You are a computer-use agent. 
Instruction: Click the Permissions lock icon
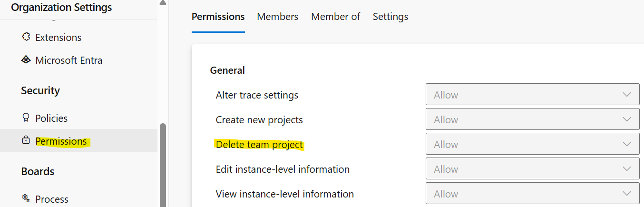pos(26,141)
